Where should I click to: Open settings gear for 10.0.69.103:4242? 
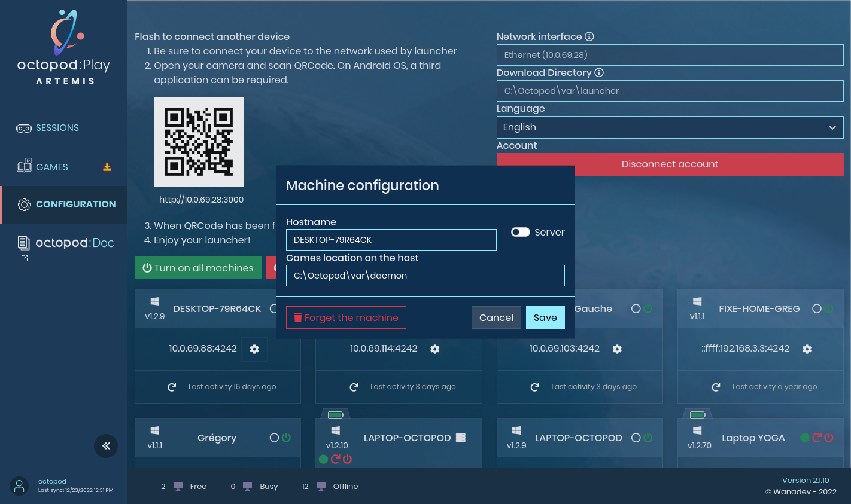click(617, 349)
